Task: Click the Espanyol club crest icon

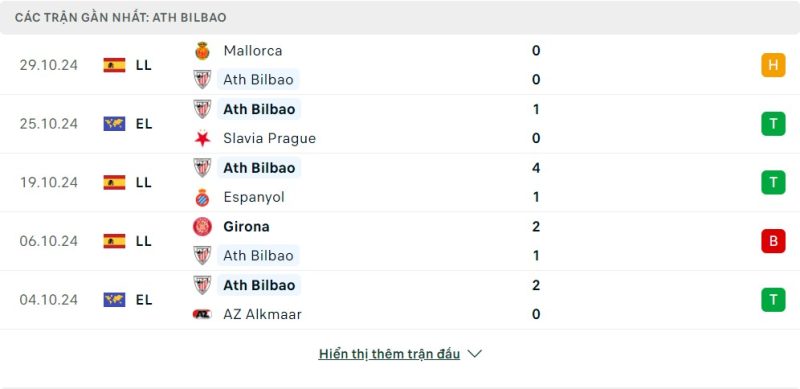Action: (x=203, y=197)
